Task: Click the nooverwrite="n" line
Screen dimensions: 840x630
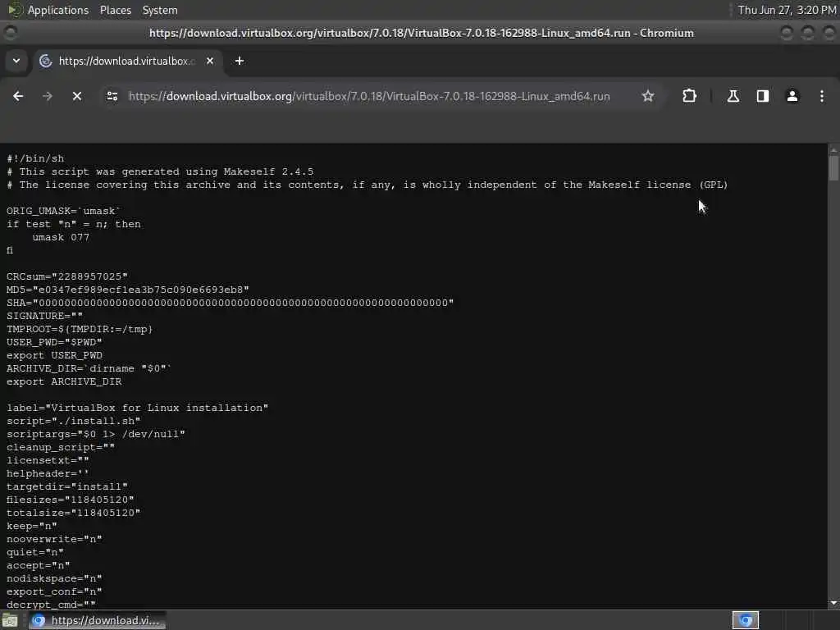Action: pyautogui.click(x=54, y=539)
